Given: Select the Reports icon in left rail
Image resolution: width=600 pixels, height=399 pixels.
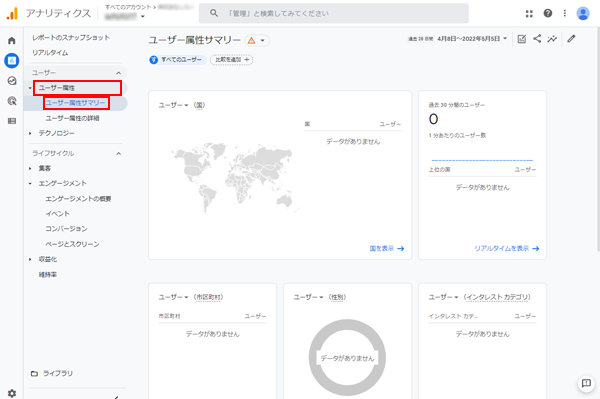Looking at the screenshot, I should pos(12,60).
